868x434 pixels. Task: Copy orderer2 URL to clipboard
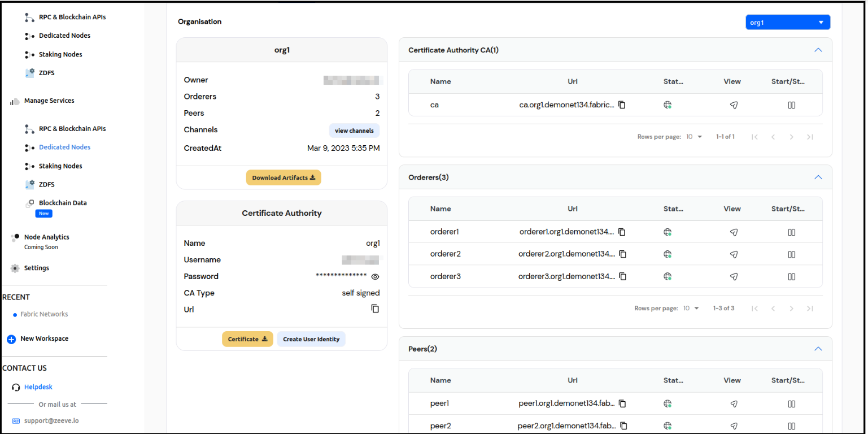coord(622,254)
